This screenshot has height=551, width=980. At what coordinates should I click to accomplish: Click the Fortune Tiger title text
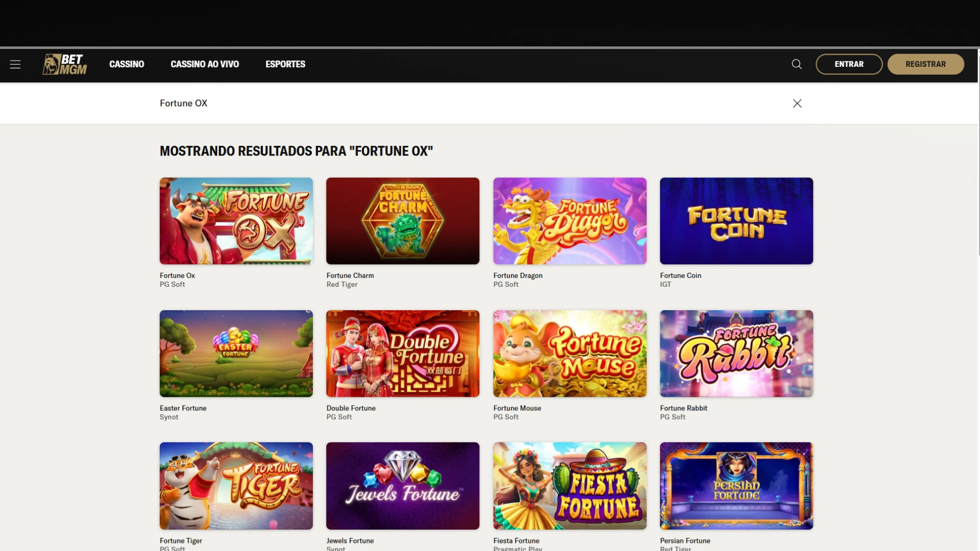pyautogui.click(x=181, y=541)
